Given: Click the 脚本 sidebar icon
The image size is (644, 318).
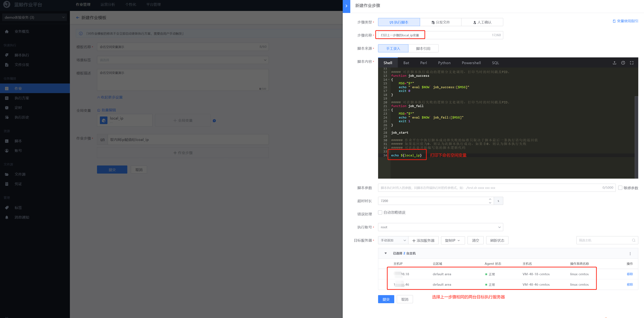Looking at the screenshot, I should coord(7,141).
